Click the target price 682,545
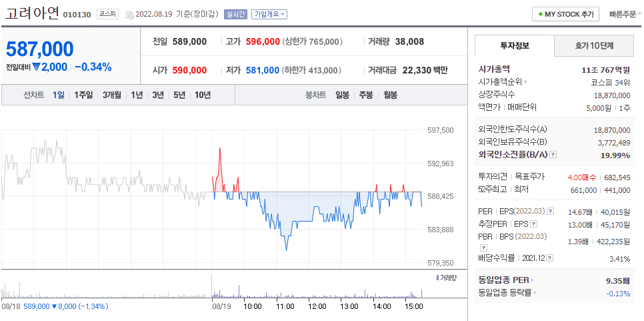Screen dimensions: 644x321 point(617,177)
